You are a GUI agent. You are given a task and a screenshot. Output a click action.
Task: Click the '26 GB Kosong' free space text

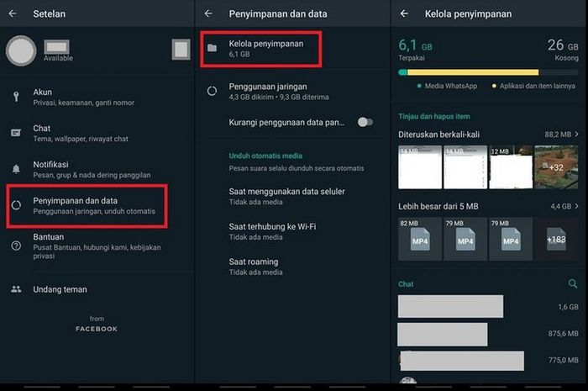point(563,50)
